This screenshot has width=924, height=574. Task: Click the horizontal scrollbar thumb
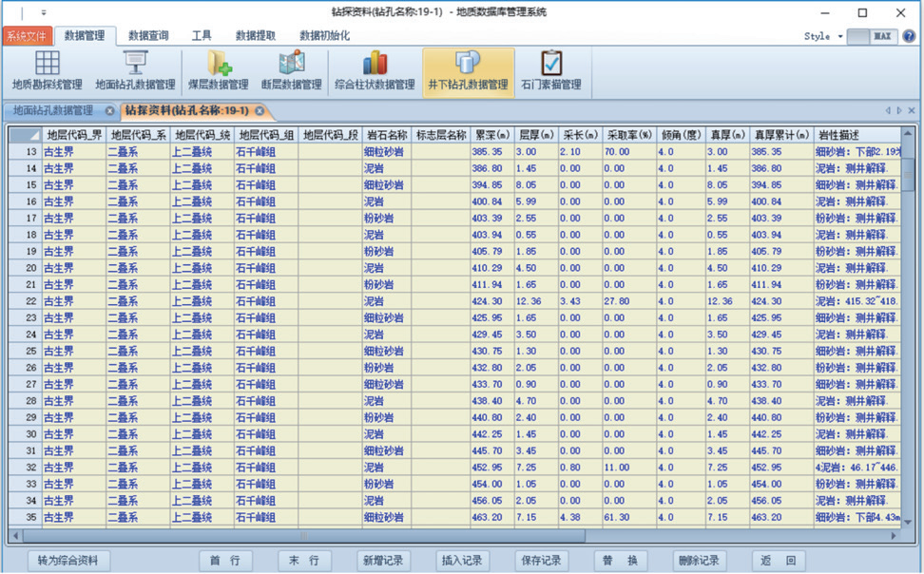tap(304, 536)
